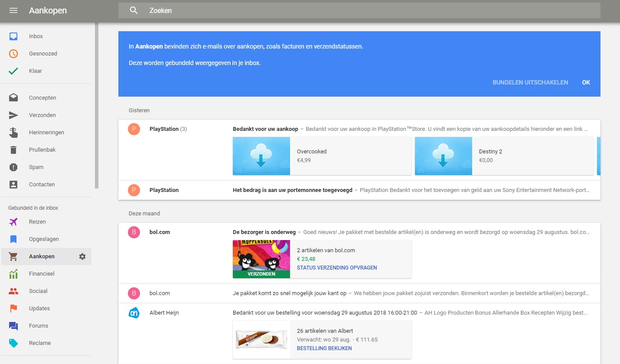Screen dimensions: 620x364
Task: Open Aankopen bundle settings gear
Action: coord(82,257)
